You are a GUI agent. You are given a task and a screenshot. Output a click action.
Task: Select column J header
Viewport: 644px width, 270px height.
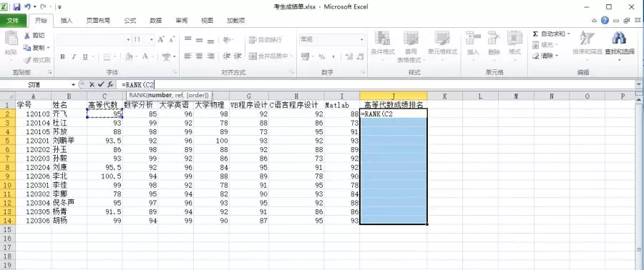tap(393, 96)
